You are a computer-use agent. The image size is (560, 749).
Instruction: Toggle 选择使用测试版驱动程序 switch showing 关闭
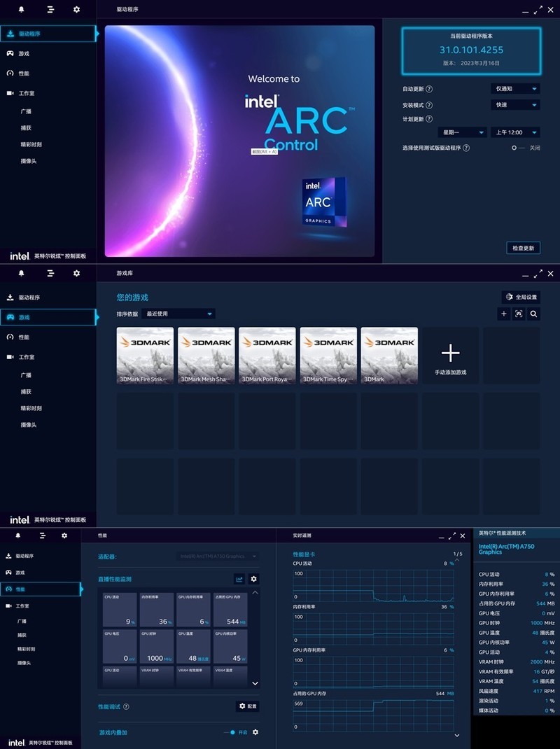click(x=518, y=148)
